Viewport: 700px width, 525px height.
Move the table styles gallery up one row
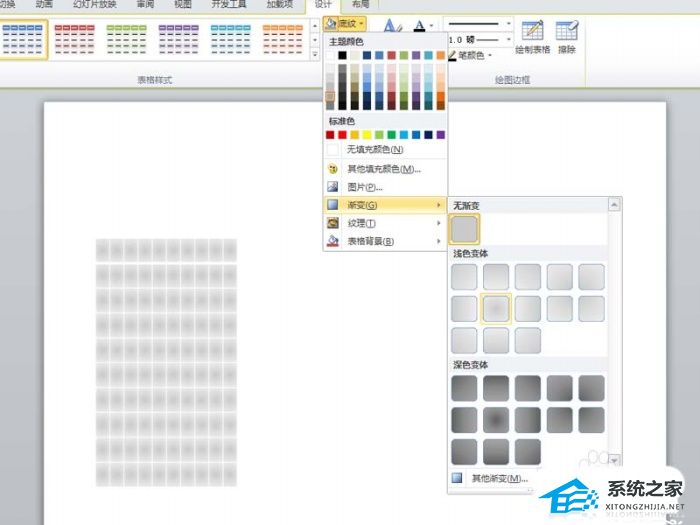click(315, 26)
